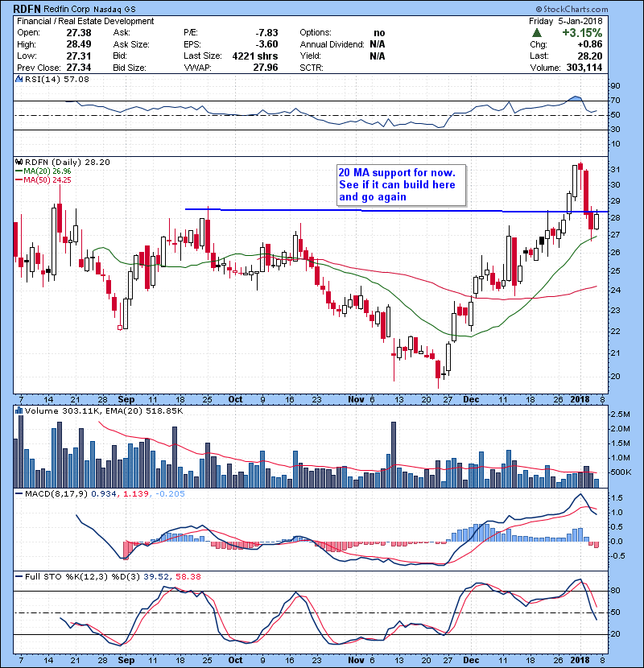The image size is (644, 668).
Task: Click the 31 price level on price axis
Action: tap(615, 170)
